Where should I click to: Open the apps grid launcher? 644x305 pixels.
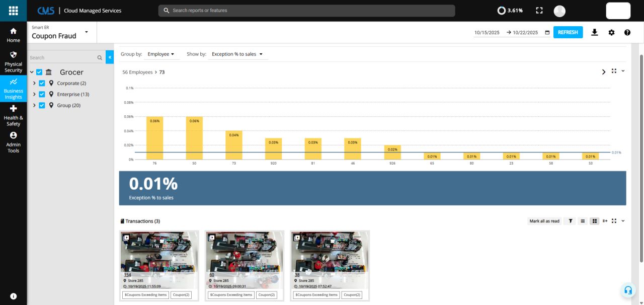click(x=14, y=11)
